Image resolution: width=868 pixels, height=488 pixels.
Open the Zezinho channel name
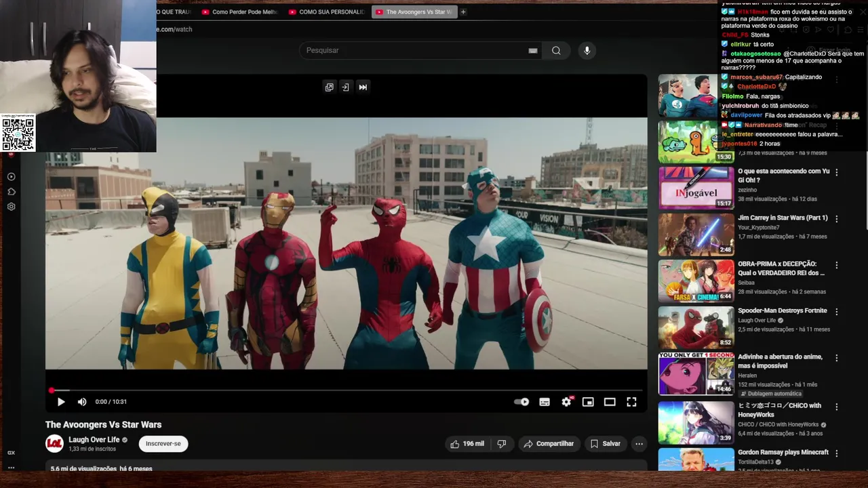coord(747,190)
